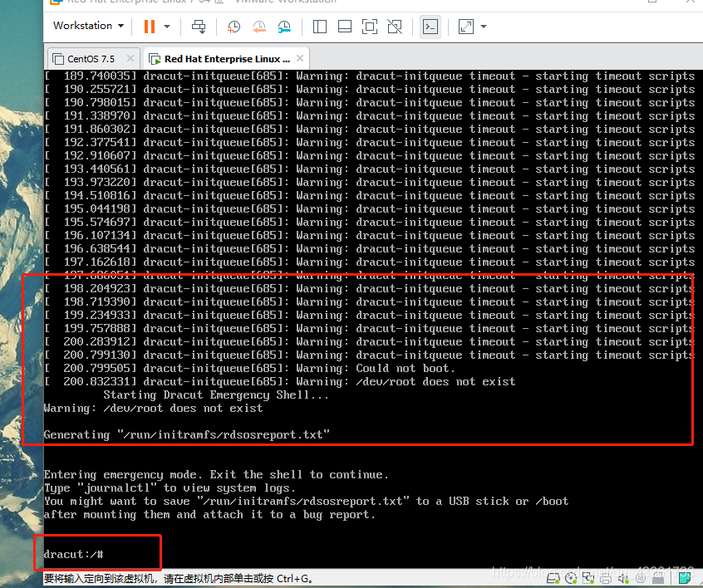Revert to the previous snapshot
Viewport: 703px width, 588px height.
(259, 27)
